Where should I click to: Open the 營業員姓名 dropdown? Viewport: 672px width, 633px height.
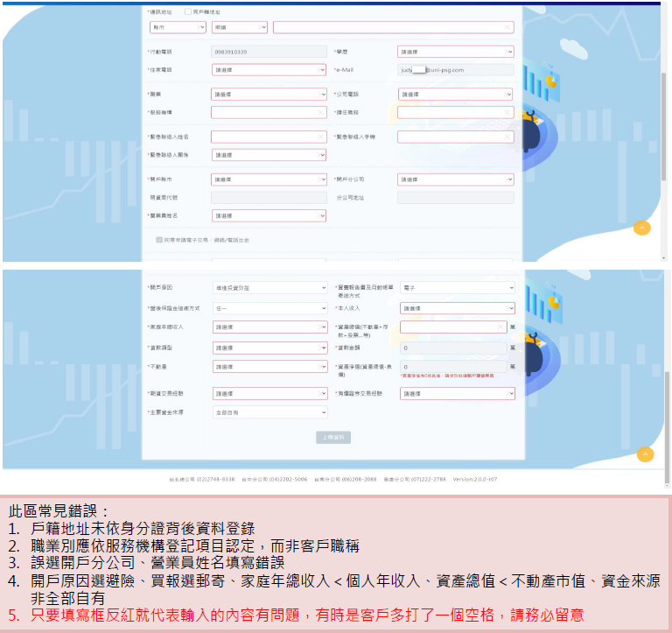click(268, 215)
